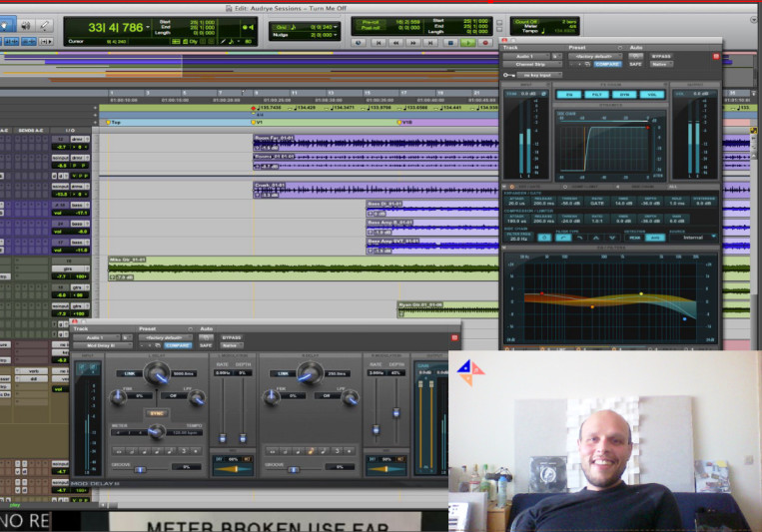This screenshot has height=532, width=762.
Task: Click the Room Far_01-01 audio clip
Action: tap(376, 143)
